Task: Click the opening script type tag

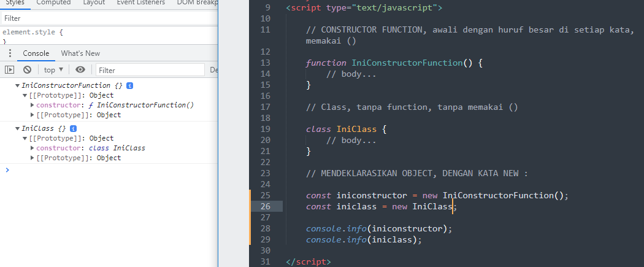Action: click(364, 7)
